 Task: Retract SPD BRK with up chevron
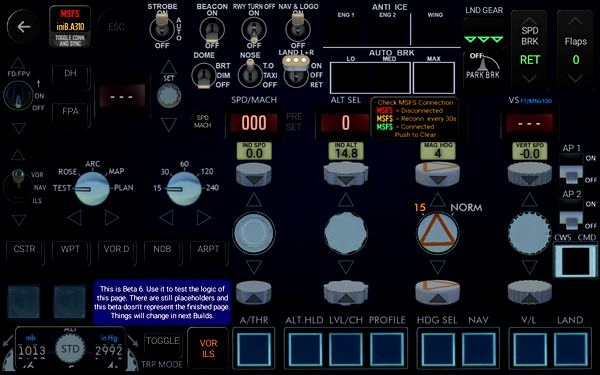point(530,21)
